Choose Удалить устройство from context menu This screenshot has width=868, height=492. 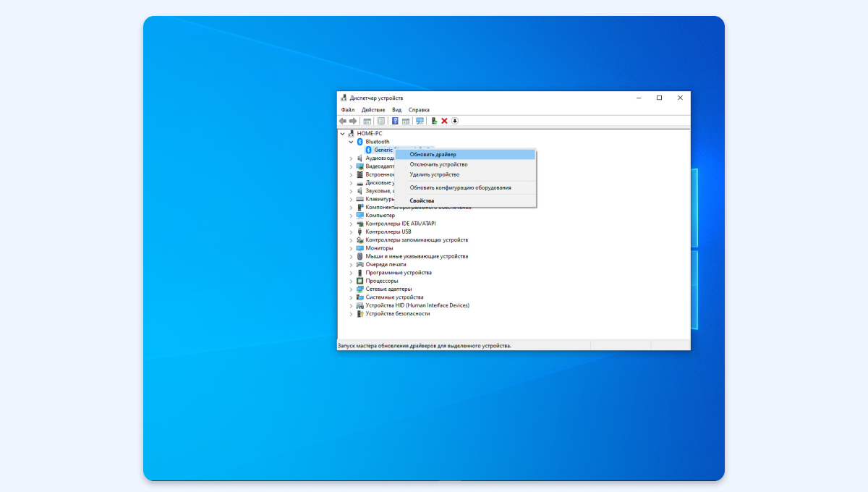coord(434,174)
